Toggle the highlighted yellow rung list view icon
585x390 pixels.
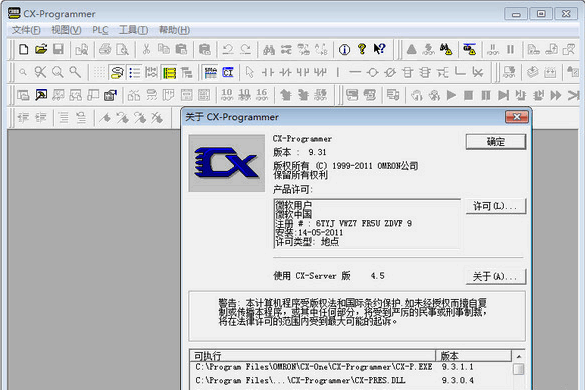(x=169, y=72)
